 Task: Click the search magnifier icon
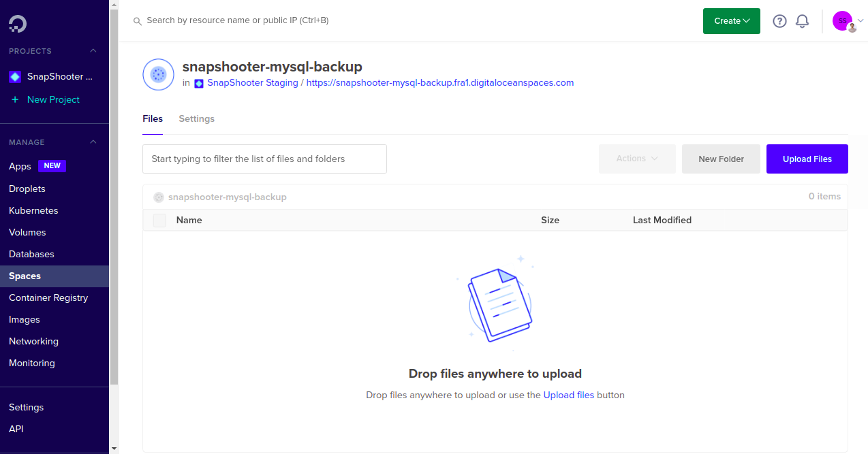[x=138, y=21]
